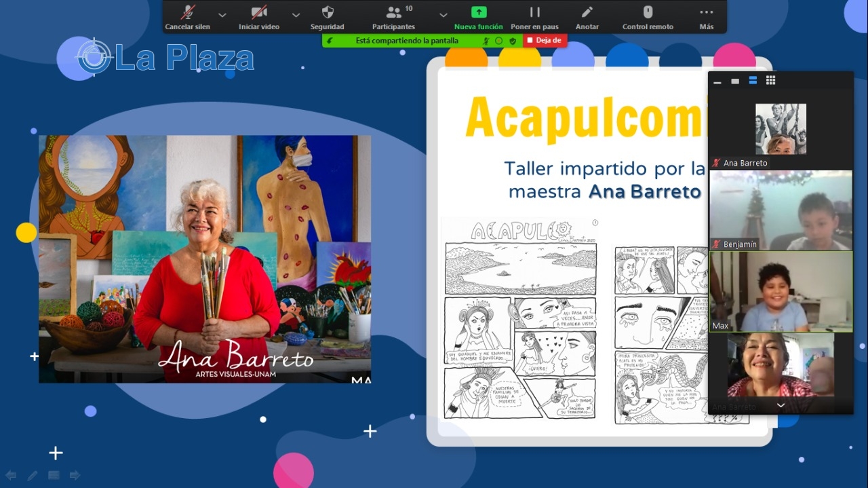Click the slideshow pen tool icon
The image size is (868, 488).
coord(33,475)
